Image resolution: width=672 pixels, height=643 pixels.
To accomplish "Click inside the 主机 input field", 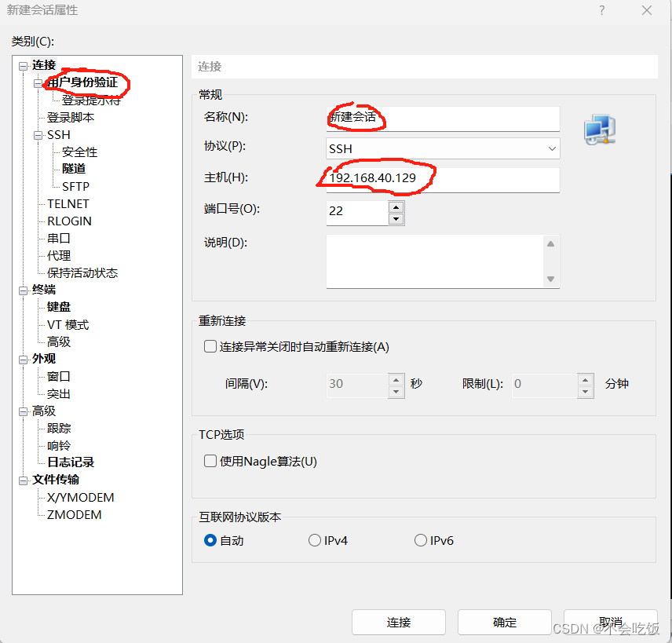I will [443, 180].
